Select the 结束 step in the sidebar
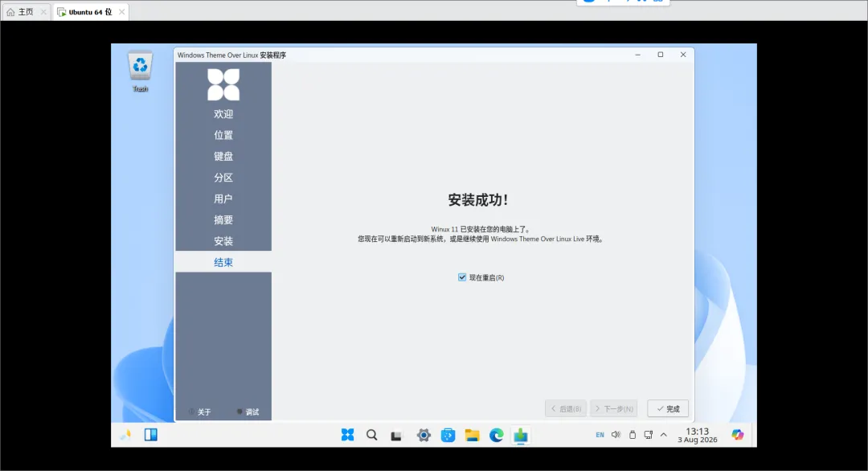The image size is (868, 471). click(x=223, y=262)
